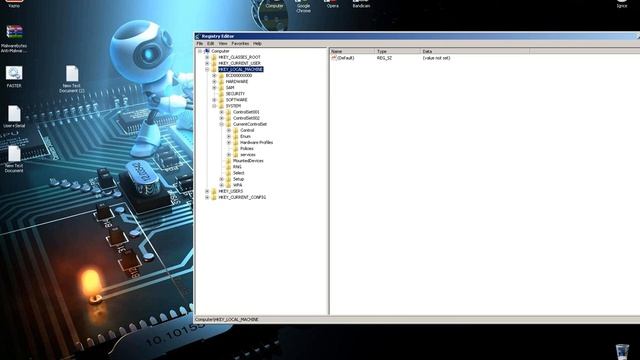Expand the SOFTWARE key
Viewport: 640px width, 360px height.
pyautogui.click(x=215, y=100)
